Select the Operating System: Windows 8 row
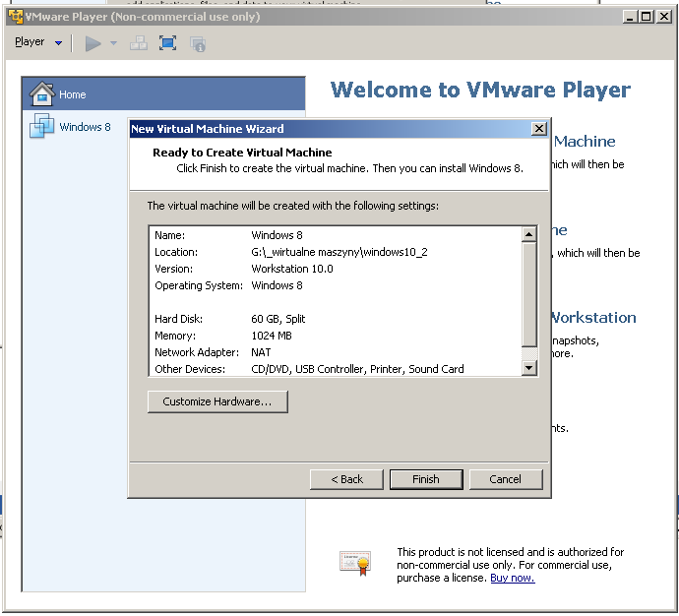The height and width of the screenshot is (616, 679). point(336,285)
